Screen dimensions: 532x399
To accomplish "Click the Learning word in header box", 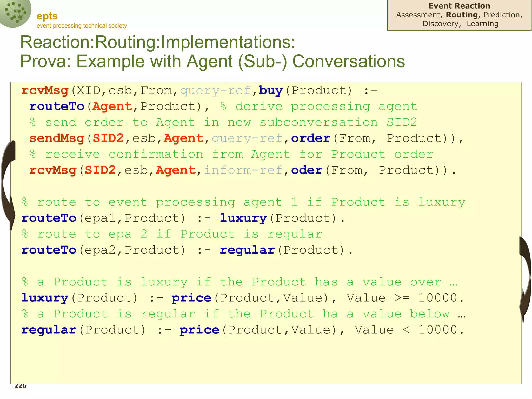I will (482, 24).
